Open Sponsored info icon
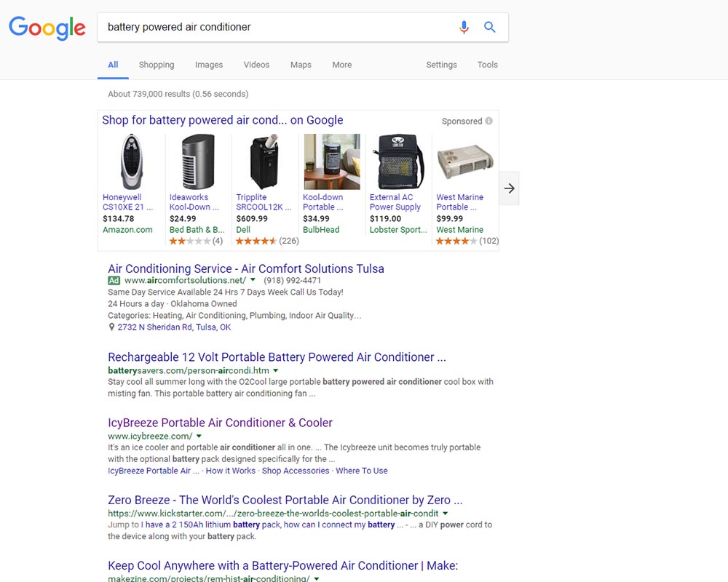 coord(489,121)
